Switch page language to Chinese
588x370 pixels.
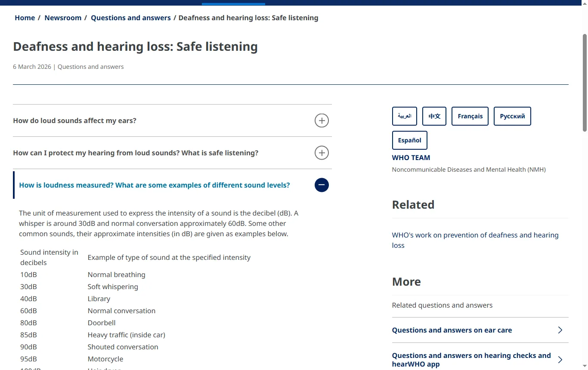click(x=434, y=116)
